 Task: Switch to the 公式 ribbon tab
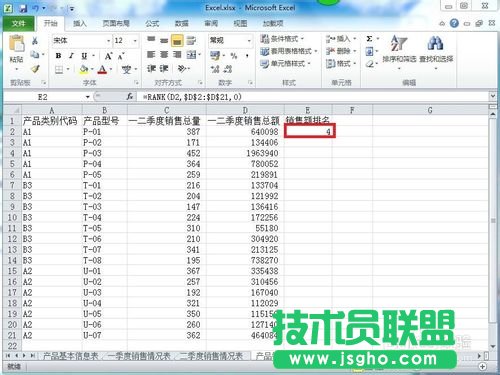(x=152, y=23)
